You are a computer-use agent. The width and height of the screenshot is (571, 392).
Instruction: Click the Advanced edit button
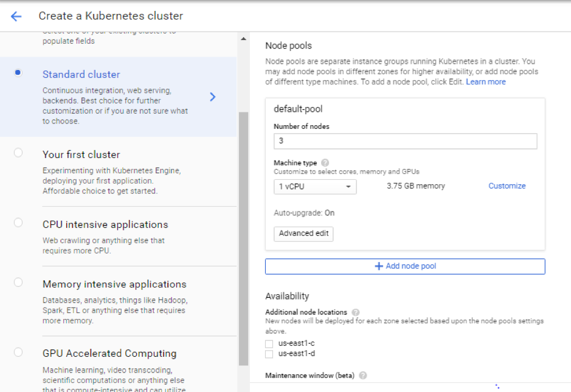point(303,233)
